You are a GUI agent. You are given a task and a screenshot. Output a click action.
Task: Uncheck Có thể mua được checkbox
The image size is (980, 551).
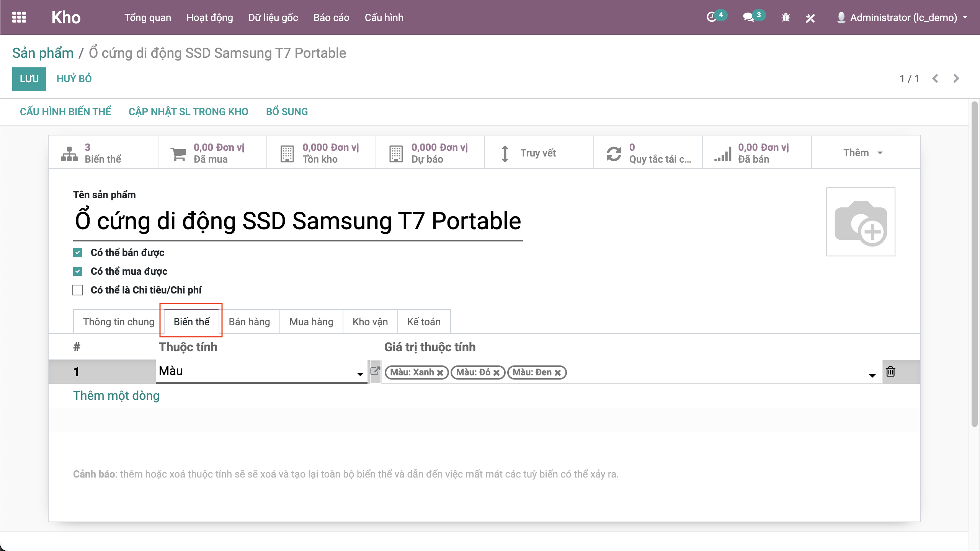click(78, 271)
